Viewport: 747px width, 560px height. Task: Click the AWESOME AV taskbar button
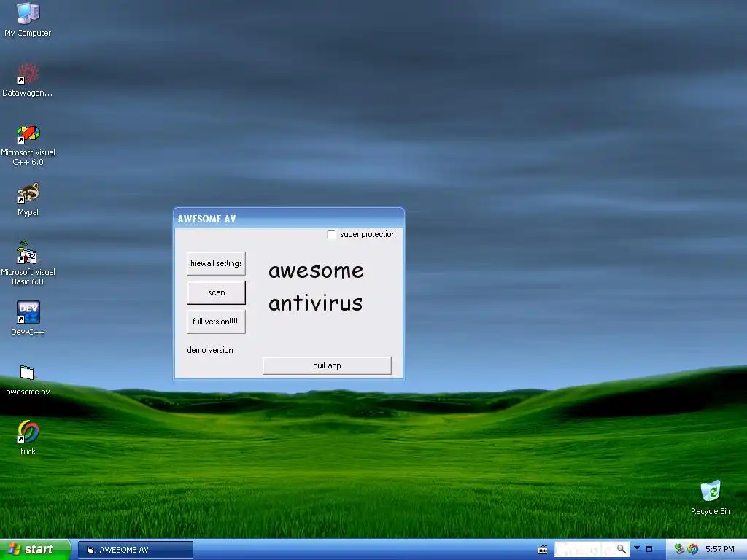[x=135, y=550]
